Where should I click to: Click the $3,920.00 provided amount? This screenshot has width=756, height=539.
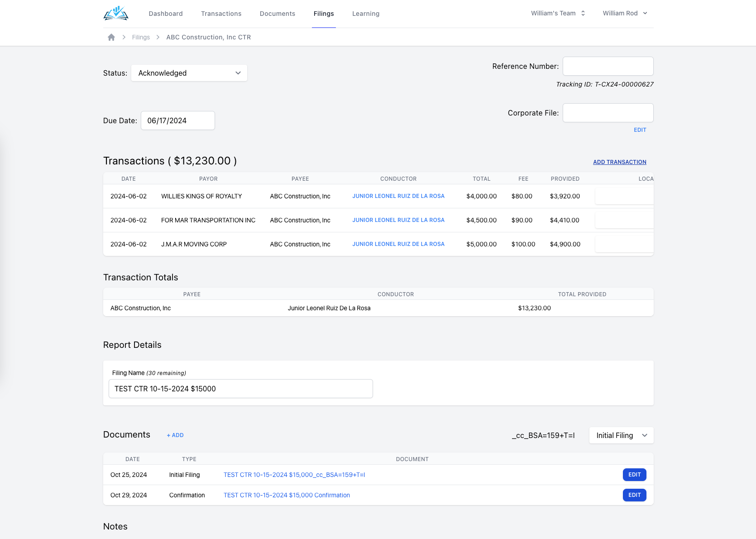(565, 196)
